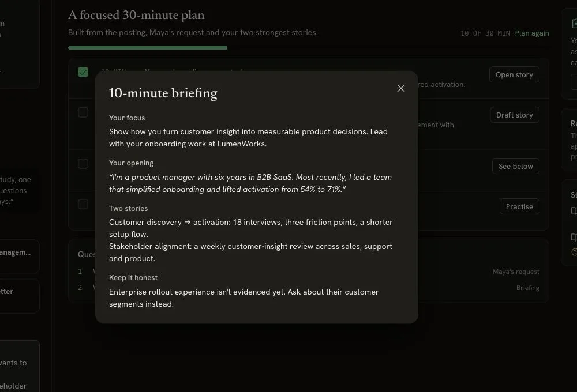Viewport: 577px width, 392px height.
Task: Click the Practise button
Action: tap(519, 206)
